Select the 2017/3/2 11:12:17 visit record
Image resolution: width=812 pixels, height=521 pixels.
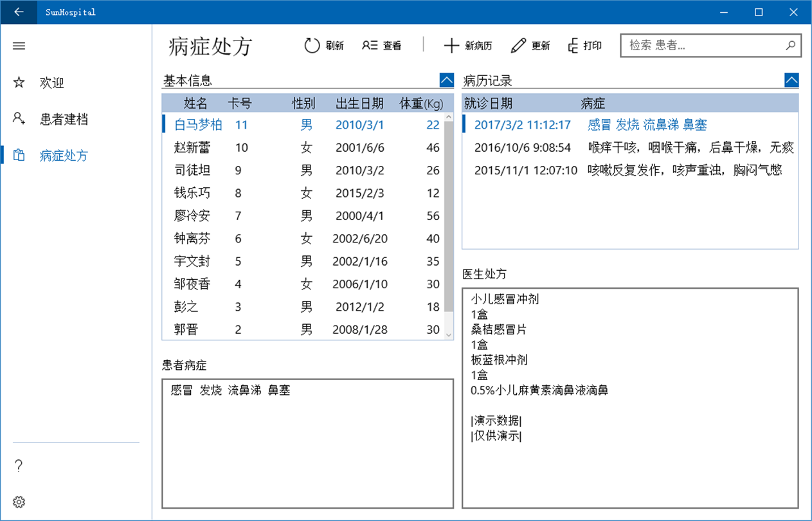pyautogui.click(x=630, y=125)
